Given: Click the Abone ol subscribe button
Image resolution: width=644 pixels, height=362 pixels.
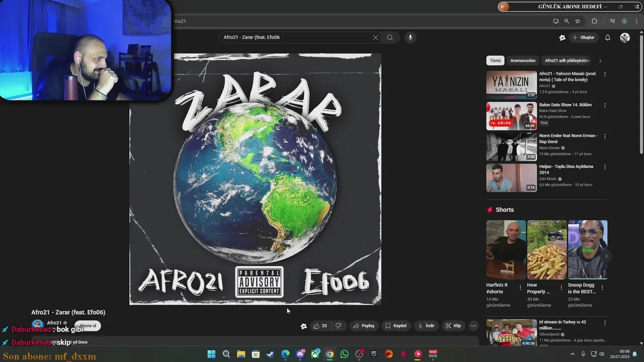Looking at the screenshot, I should [88, 326].
